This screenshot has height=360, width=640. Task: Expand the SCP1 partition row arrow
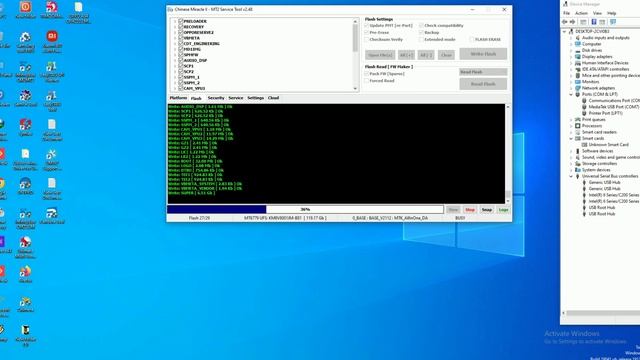[175, 66]
